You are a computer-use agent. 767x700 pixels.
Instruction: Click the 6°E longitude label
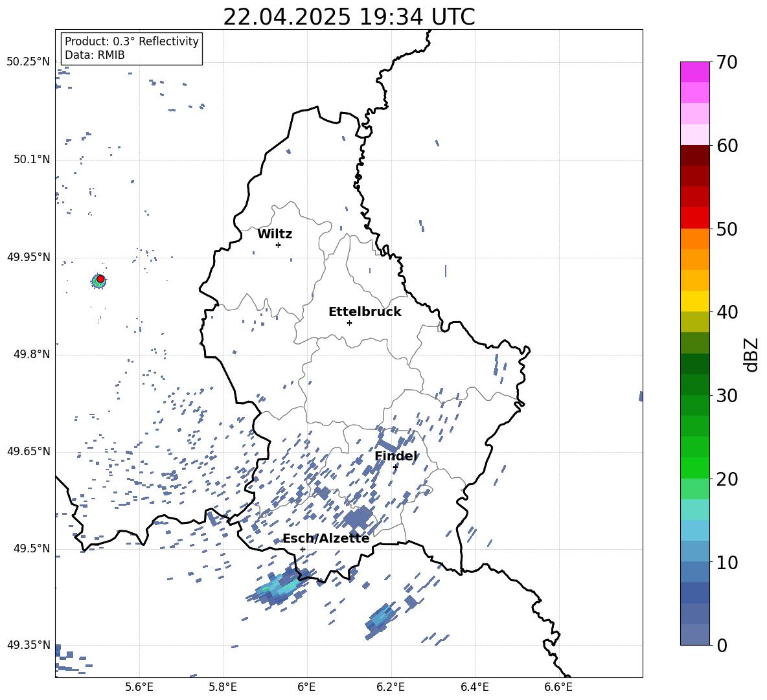pos(306,688)
